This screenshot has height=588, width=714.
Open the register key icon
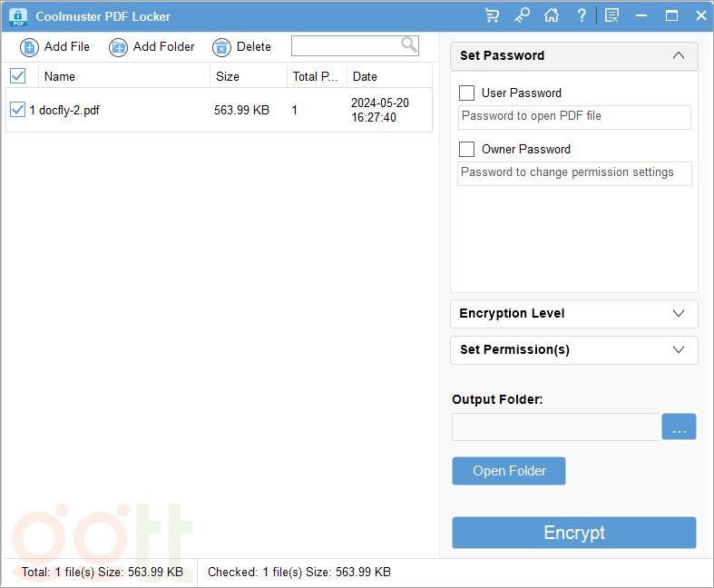[522, 15]
